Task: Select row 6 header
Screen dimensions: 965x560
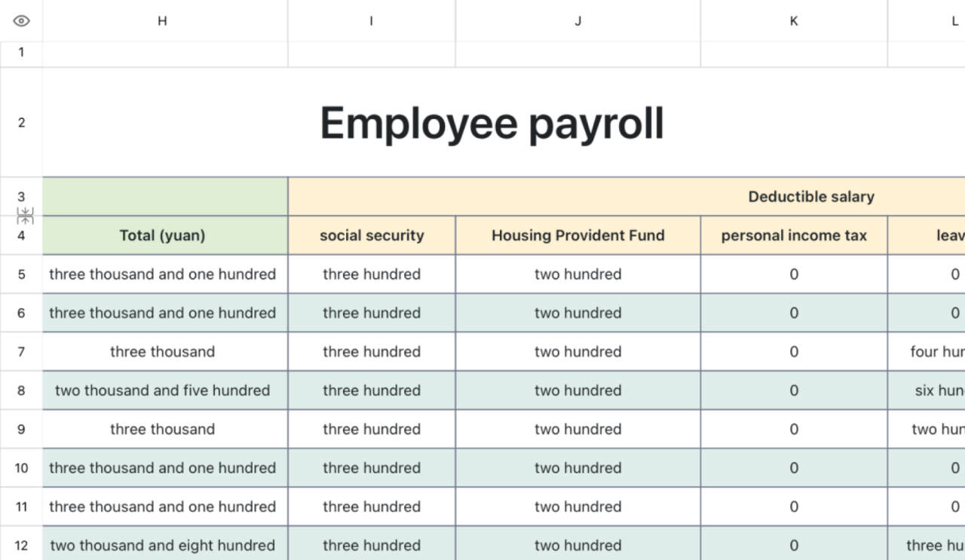Action: click(21, 313)
